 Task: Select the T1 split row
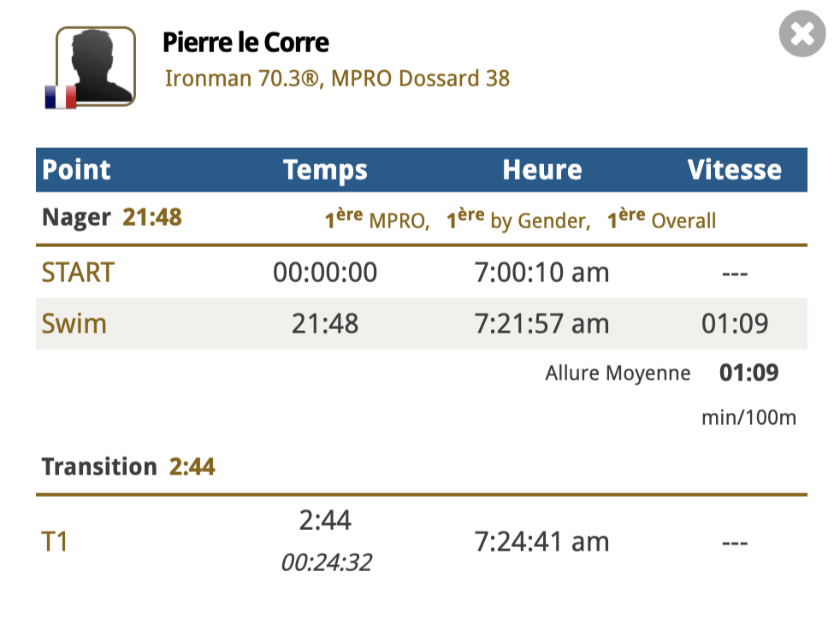[x=422, y=541]
